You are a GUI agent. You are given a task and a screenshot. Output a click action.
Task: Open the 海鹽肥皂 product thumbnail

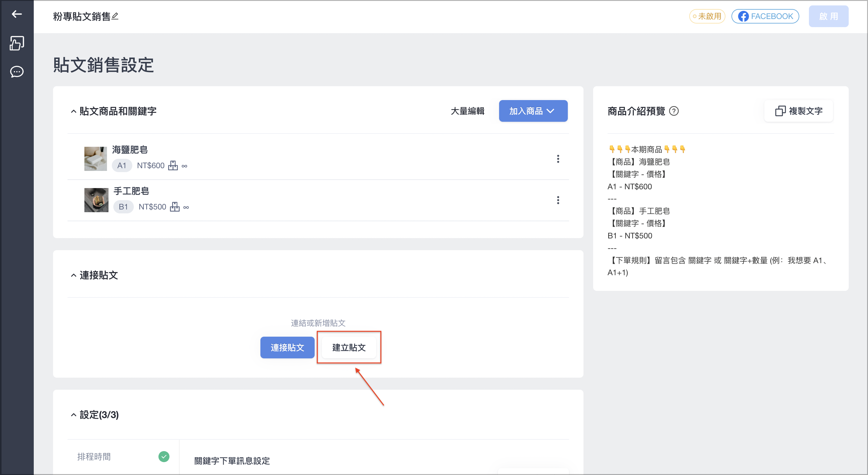[95, 159]
